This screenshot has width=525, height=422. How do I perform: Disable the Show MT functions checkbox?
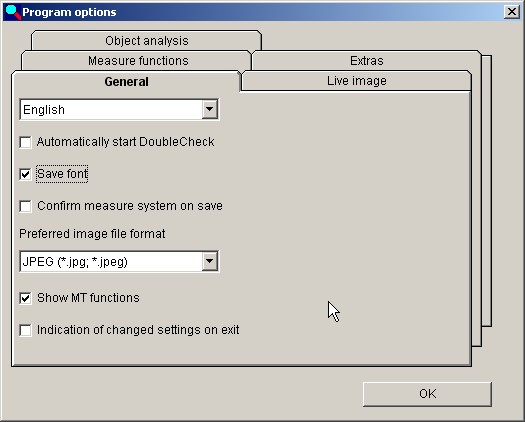pos(26,298)
